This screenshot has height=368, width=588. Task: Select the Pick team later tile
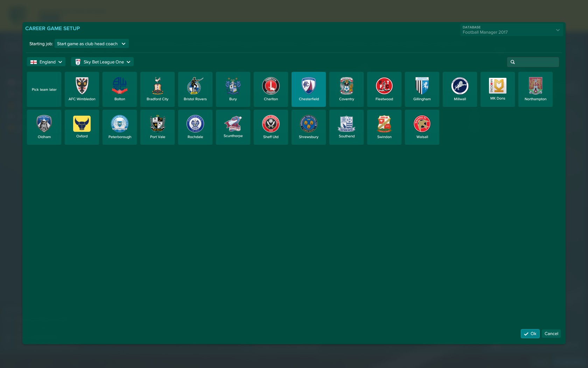(x=44, y=89)
